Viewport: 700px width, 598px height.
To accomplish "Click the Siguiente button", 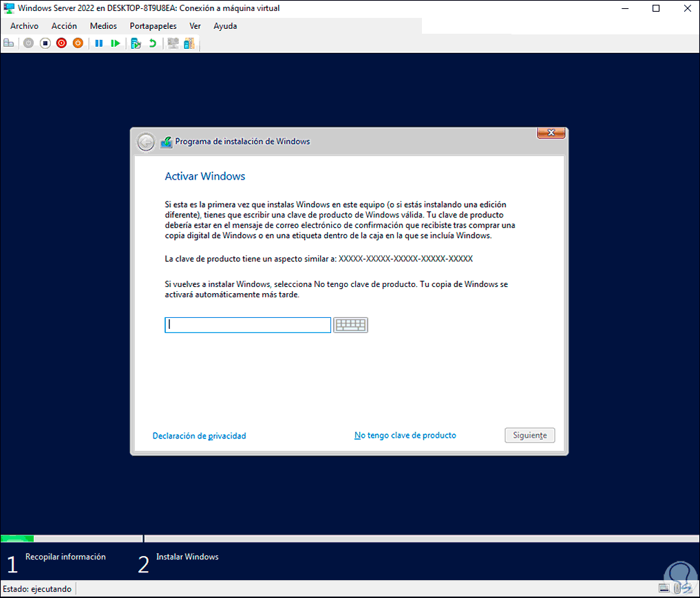I will click(530, 435).
